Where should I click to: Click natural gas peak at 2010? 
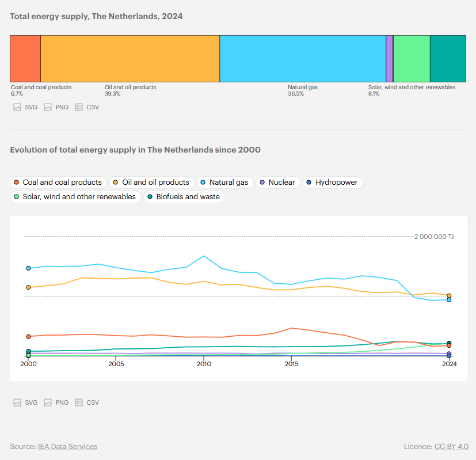click(204, 256)
